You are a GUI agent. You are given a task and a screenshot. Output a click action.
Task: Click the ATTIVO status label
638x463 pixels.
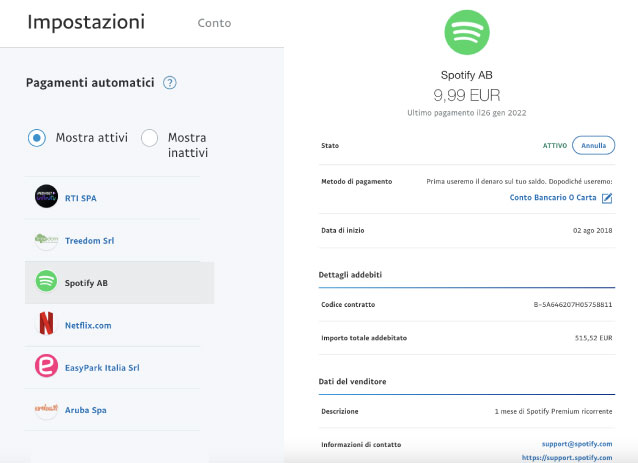click(555, 146)
